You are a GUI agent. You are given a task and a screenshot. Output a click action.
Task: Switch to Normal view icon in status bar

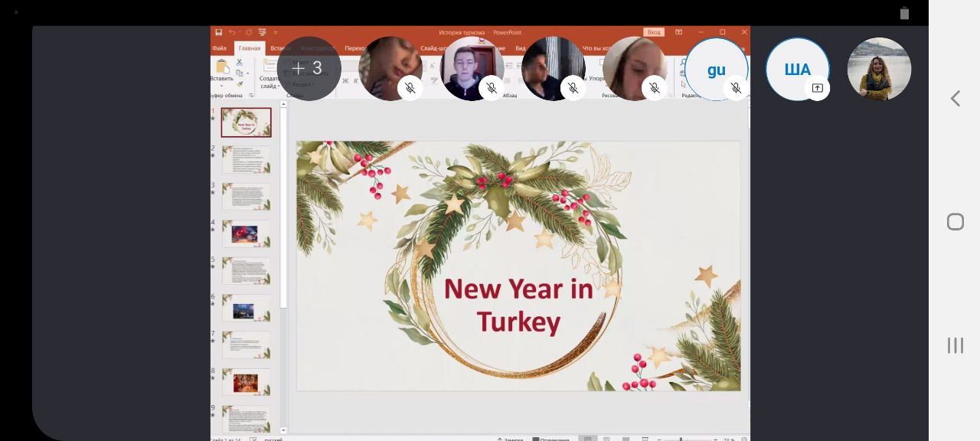tap(587, 439)
